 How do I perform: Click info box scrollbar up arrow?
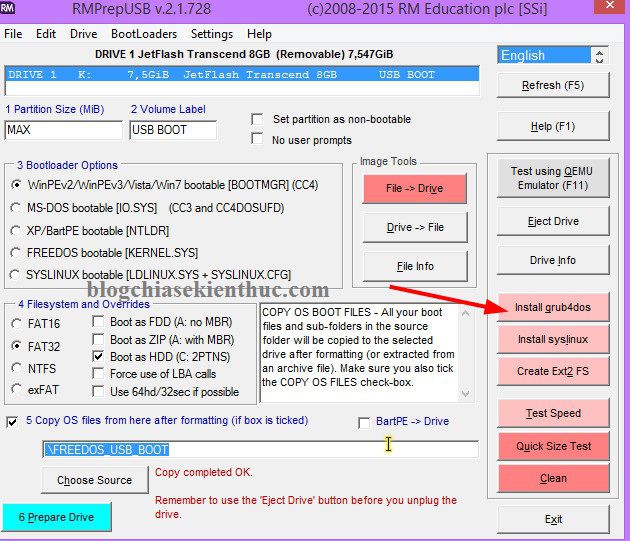465,313
